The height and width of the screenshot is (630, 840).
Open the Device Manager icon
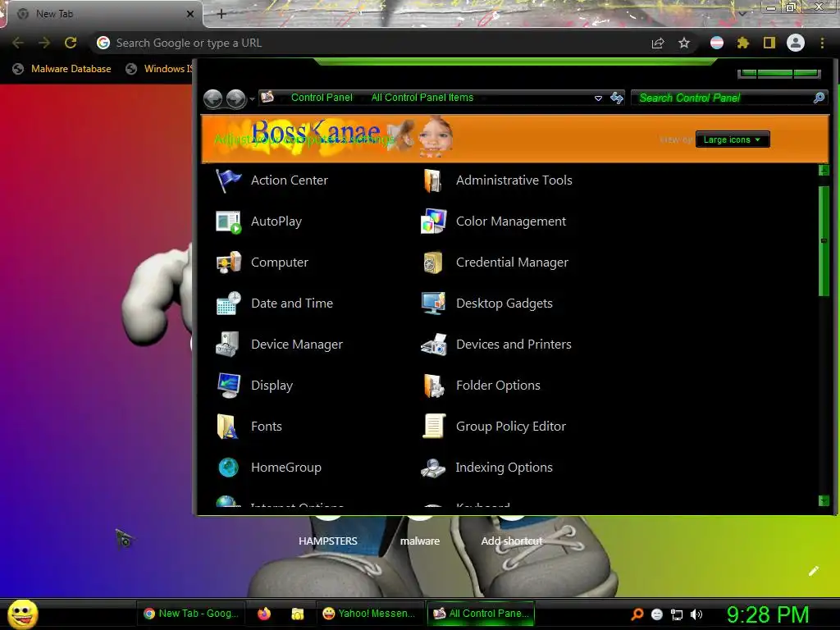[x=228, y=345]
